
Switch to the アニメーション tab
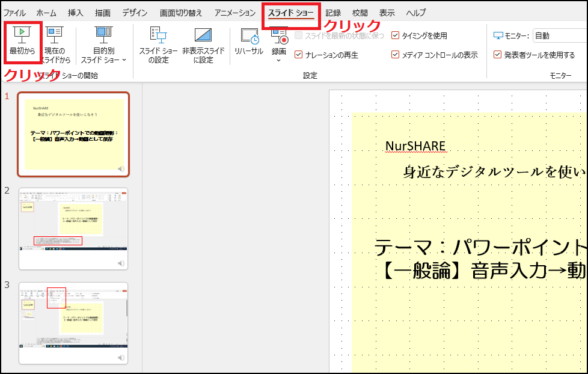(x=234, y=13)
